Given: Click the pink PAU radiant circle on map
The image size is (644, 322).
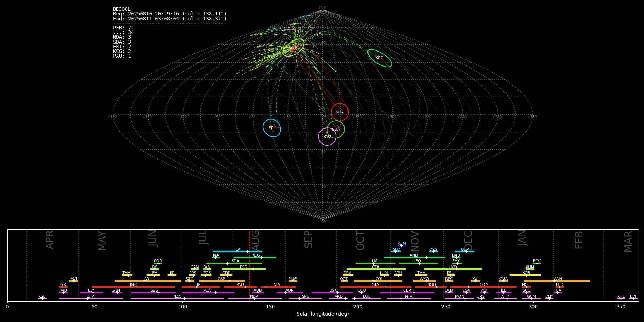Looking at the screenshot, I should click(327, 136).
